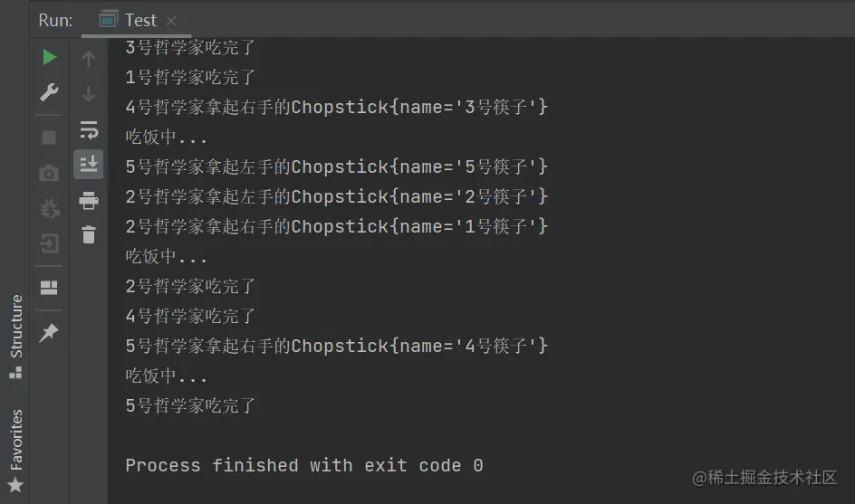Viewport: 855px width, 504px height.
Task: Click the Dump Threads camera icon
Action: click(x=50, y=173)
